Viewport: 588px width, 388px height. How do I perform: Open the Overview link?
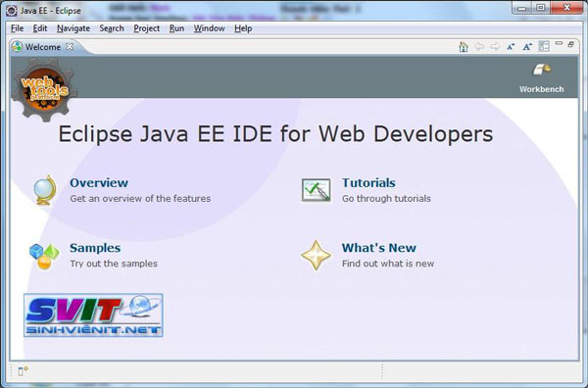click(99, 182)
